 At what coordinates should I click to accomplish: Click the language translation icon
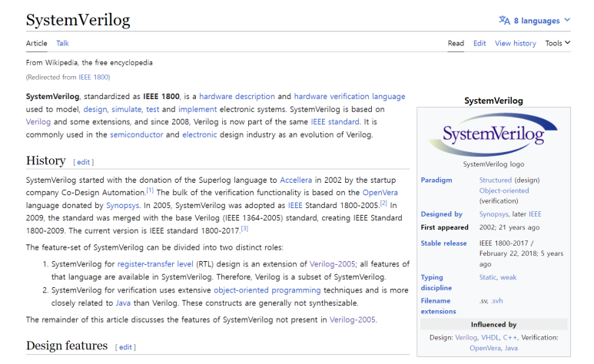(504, 20)
